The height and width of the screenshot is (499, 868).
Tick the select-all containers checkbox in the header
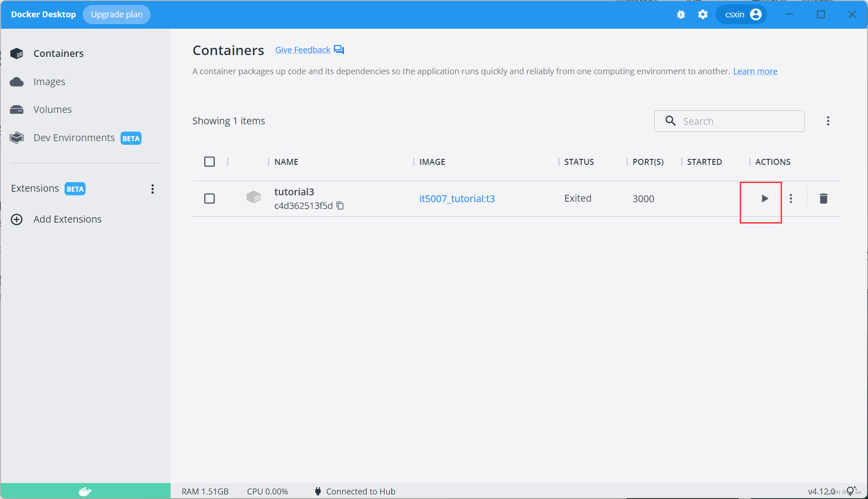click(209, 162)
